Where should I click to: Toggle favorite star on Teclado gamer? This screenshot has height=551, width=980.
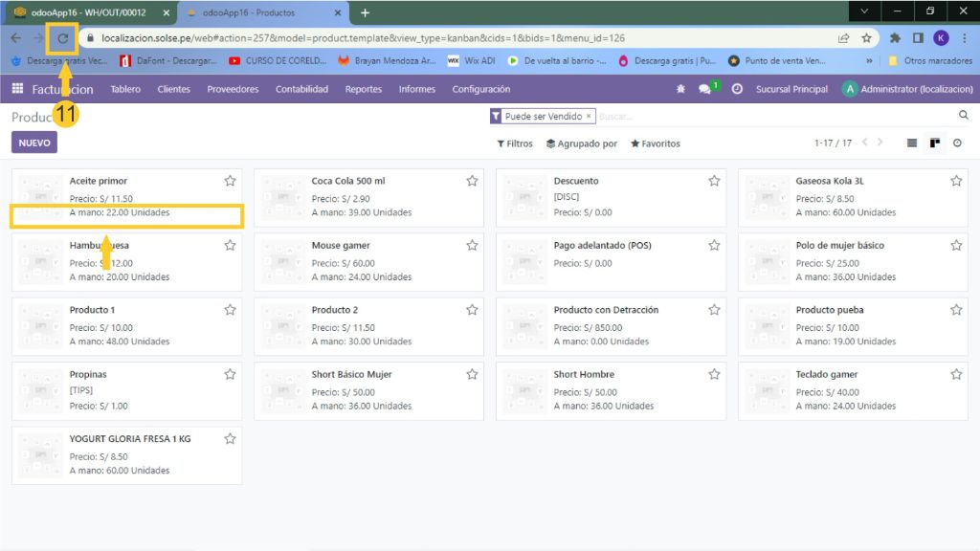[x=956, y=375]
